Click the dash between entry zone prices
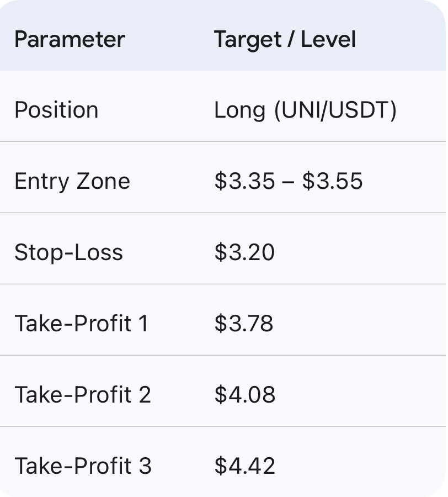The width and height of the screenshot is (448, 497). click(288, 182)
